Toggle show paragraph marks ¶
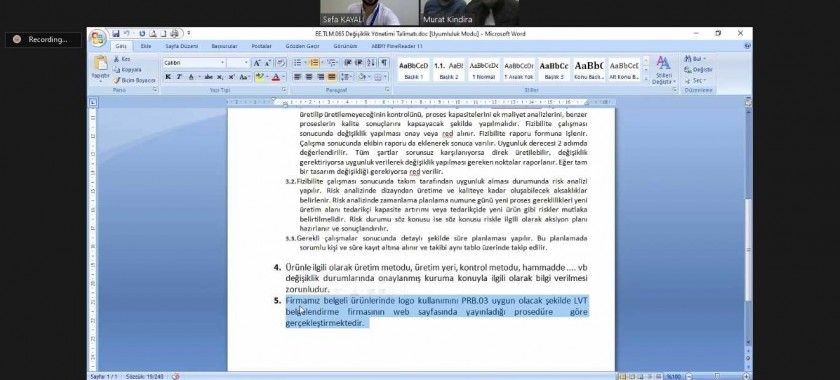Image resolution: width=840 pixels, height=380 pixels. pyautogui.click(x=384, y=63)
